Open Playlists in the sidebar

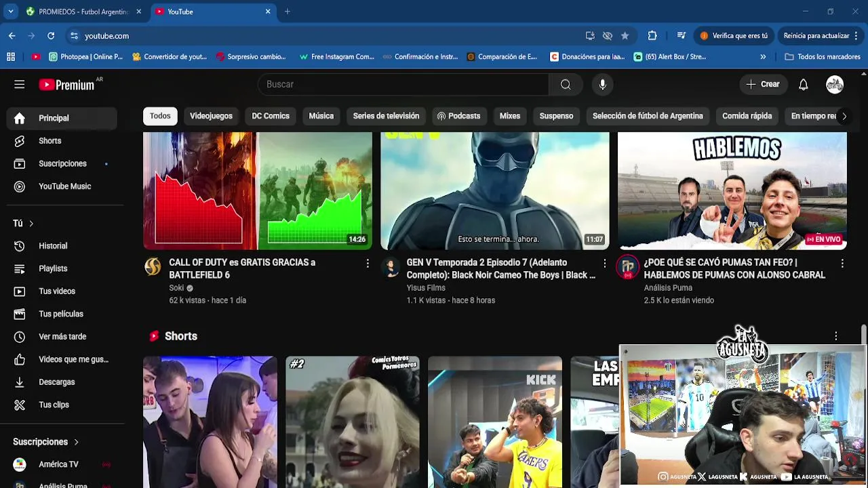tap(62, 268)
